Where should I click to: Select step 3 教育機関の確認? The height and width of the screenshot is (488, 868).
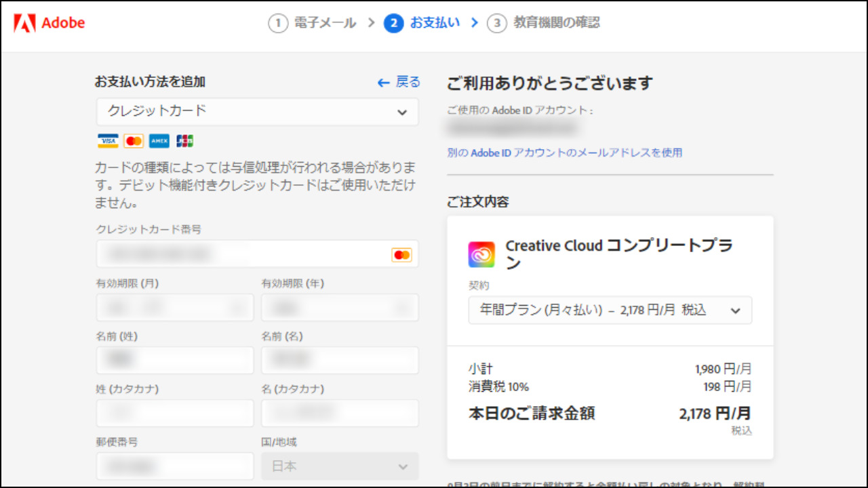(x=544, y=24)
